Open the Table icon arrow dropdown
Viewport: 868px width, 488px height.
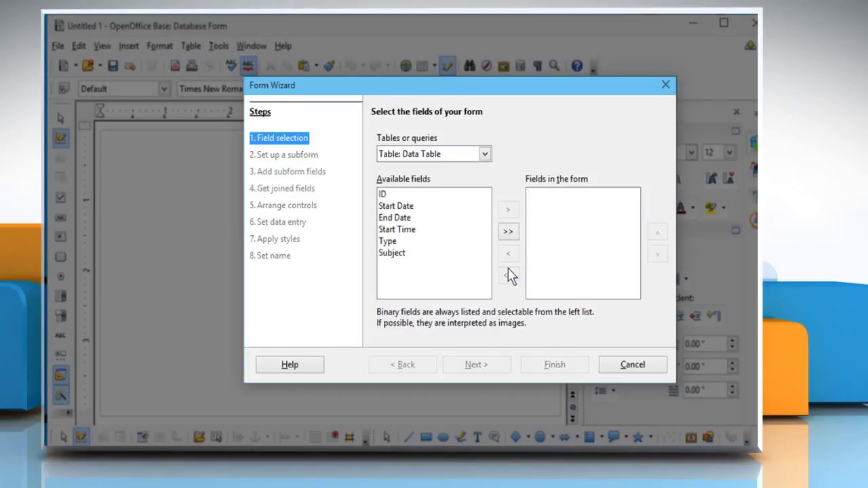pos(433,66)
